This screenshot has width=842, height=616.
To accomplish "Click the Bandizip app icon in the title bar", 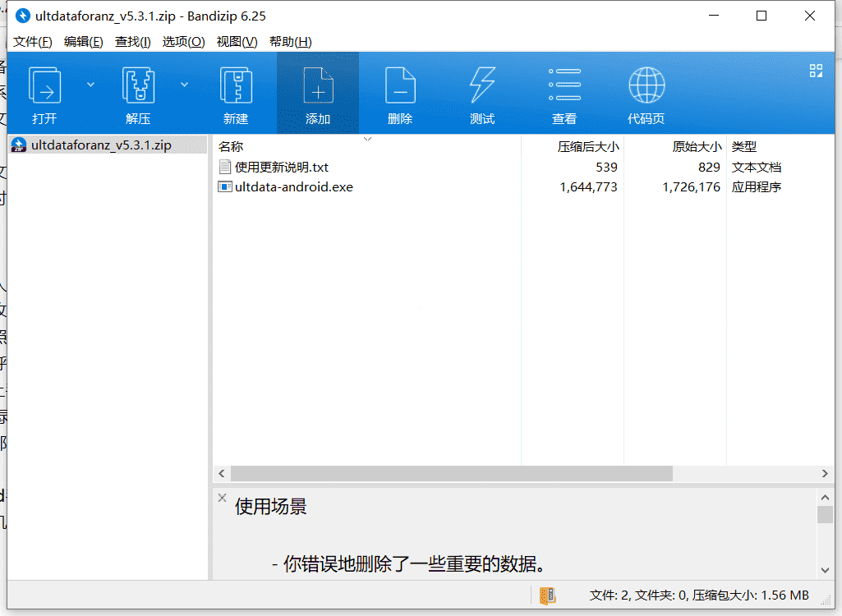I will pyautogui.click(x=22, y=16).
